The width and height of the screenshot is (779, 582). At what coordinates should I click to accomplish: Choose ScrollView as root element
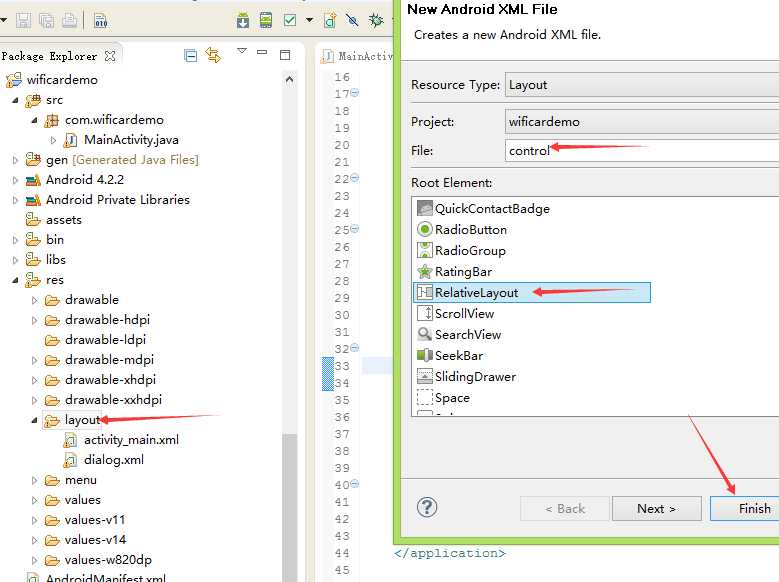(x=464, y=314)
